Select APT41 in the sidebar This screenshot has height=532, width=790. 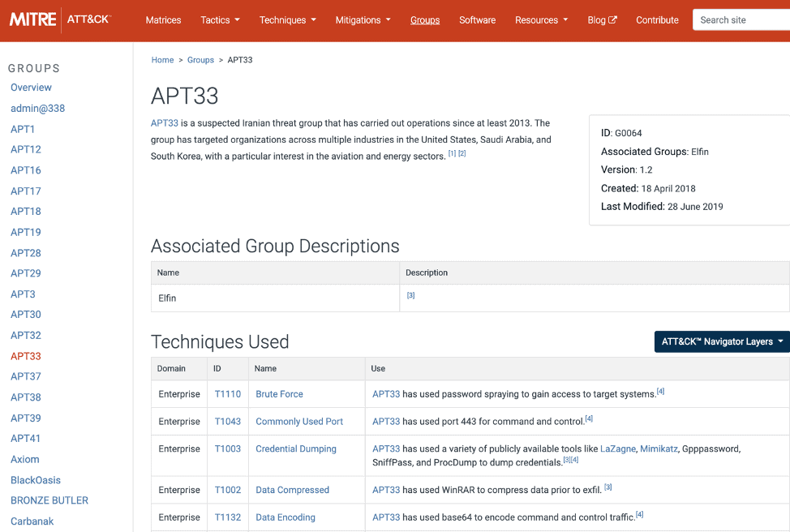26,438
